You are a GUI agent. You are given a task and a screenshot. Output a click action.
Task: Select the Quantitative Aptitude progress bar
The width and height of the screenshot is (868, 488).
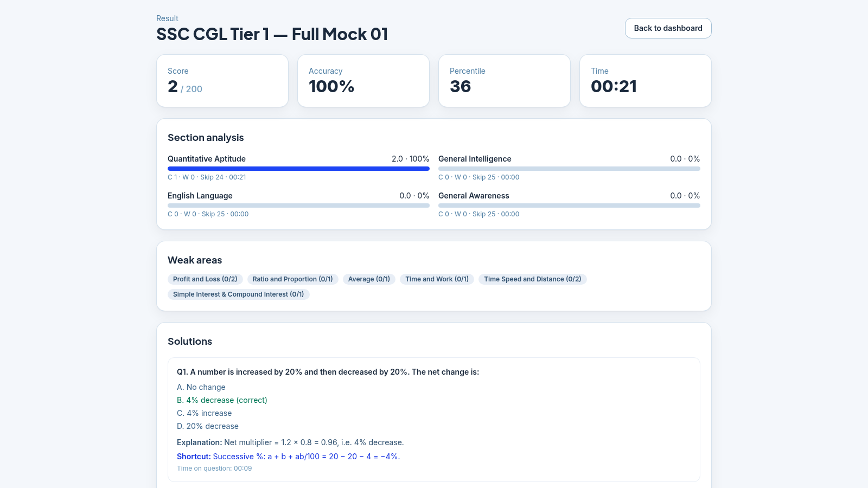(298, 169)
